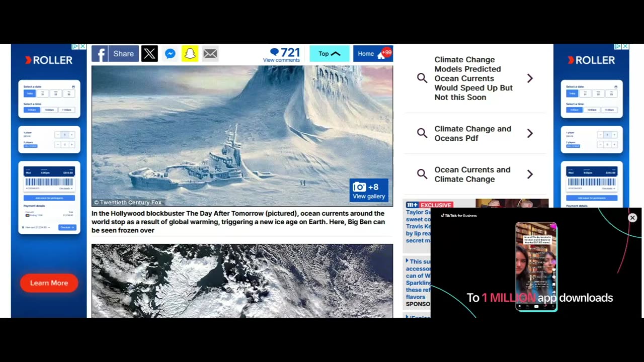
Task: Close left ROLLER ad with X
Action: tap(83, 46)
